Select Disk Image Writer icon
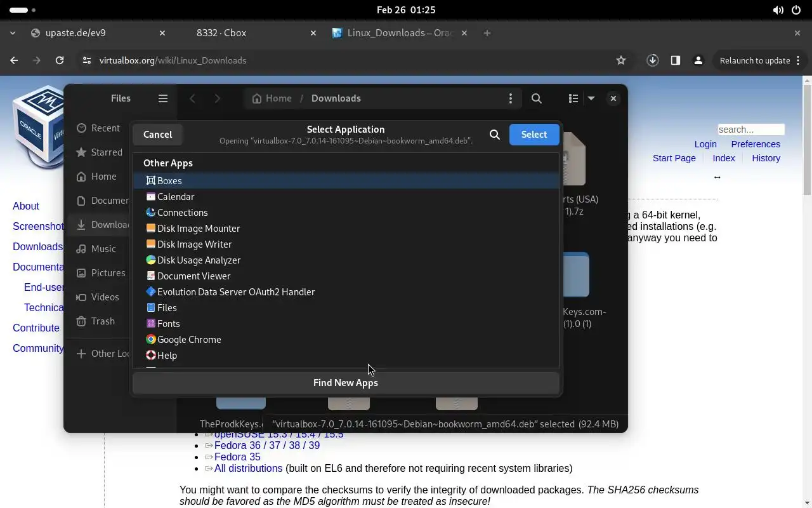Viewport: 812px width, 508px height. pos(150,244)
